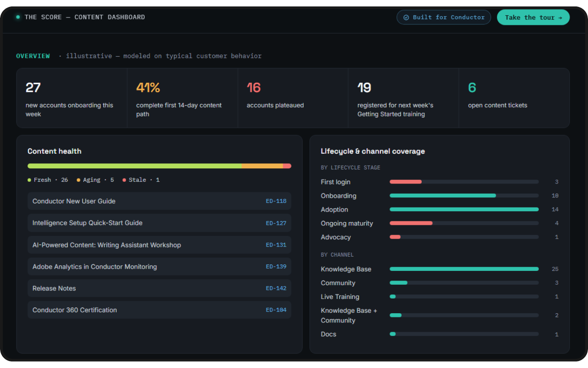Click the checkmark icon in Built for Conductor
588x368 pixels.
coord(406,17)
